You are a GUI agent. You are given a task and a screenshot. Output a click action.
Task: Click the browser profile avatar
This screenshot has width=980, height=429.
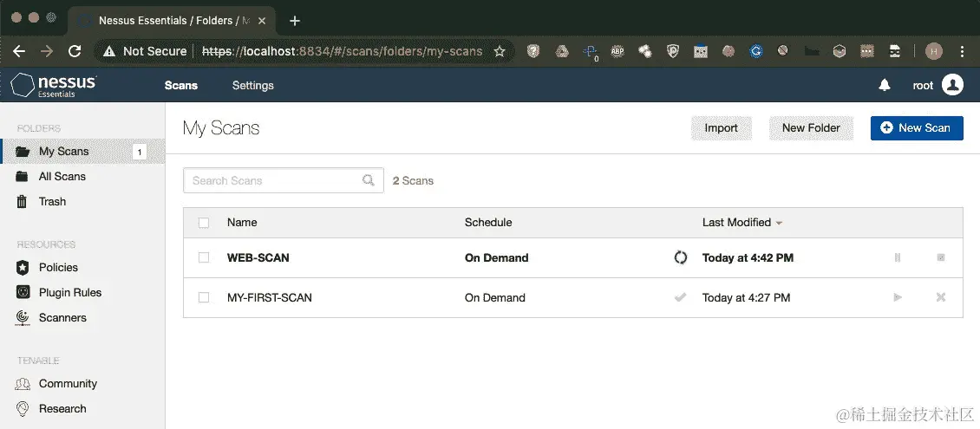coord(934,51)
